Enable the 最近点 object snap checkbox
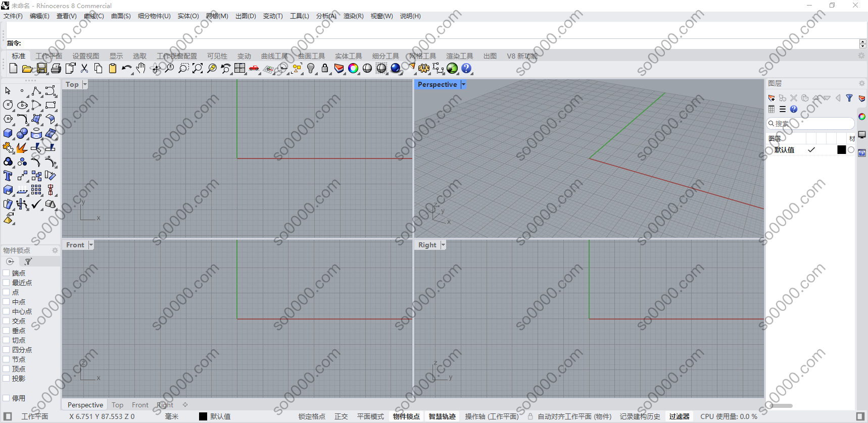 click(x=6, y=283)
